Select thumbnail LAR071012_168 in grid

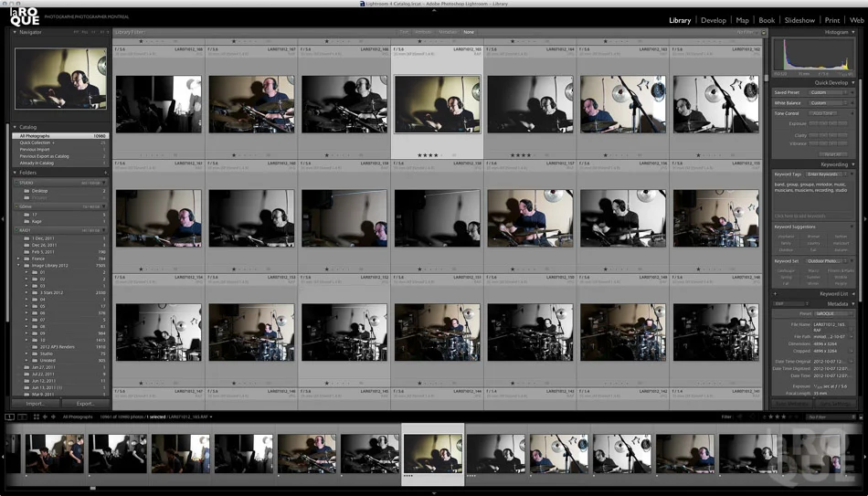point(159,104)
